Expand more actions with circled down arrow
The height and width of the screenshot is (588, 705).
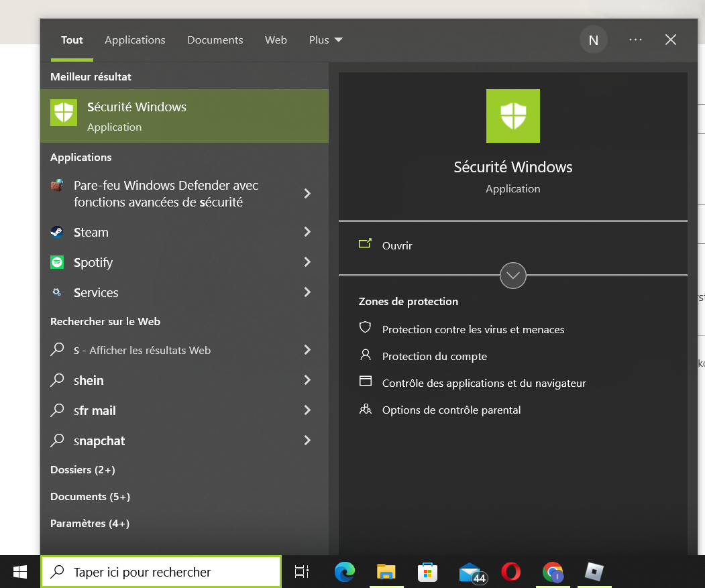coord(513,275)
